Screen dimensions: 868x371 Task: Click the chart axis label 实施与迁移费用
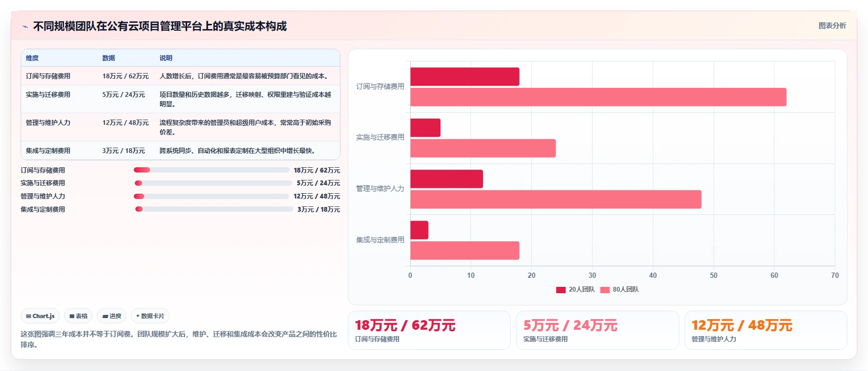click(380, 137)
